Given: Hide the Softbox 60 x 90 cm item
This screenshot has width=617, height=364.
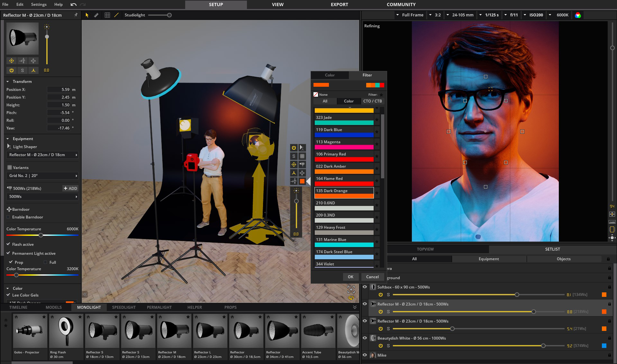Looking at the screenshot, I should tap(365, 287).
